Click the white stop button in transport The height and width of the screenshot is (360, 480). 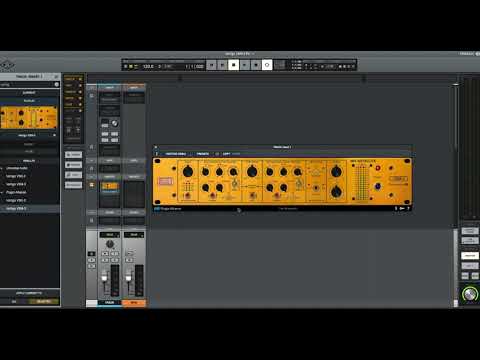coord(234,65)
